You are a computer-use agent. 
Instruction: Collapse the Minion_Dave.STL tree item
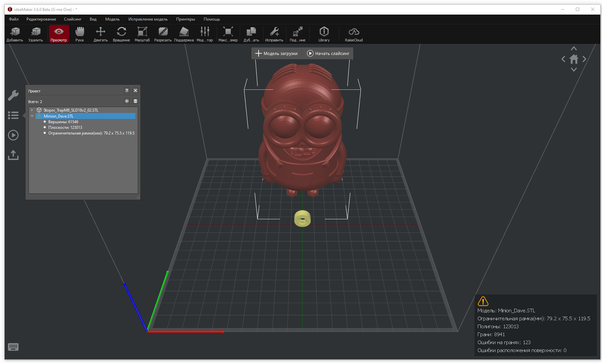click(x=32, y=116)
